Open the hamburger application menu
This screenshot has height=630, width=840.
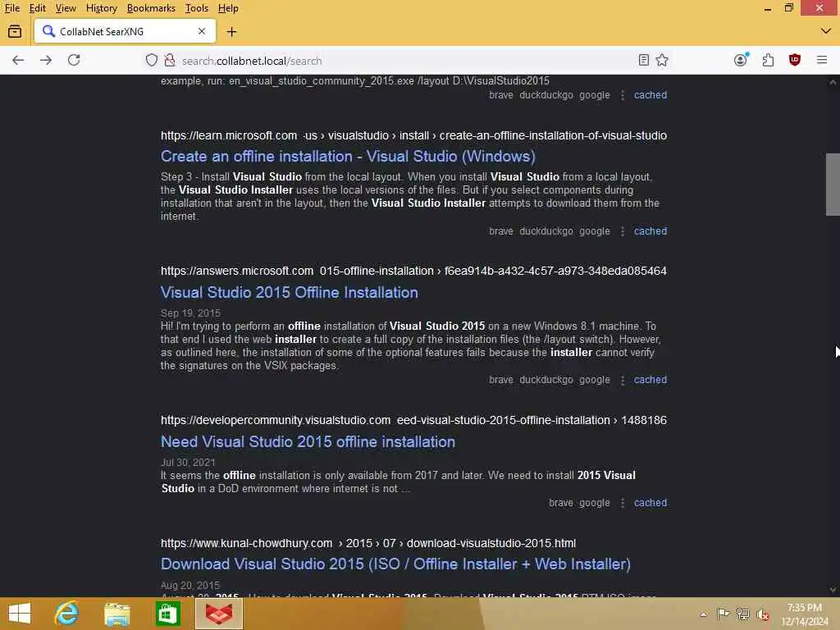pyautogui.click(x=822, y=60)
